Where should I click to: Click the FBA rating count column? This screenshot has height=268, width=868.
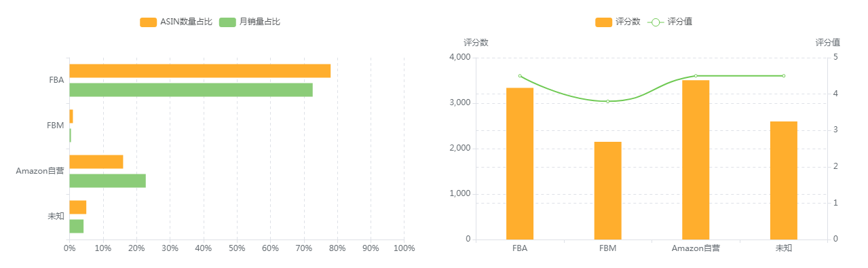[x=520, y=164]
